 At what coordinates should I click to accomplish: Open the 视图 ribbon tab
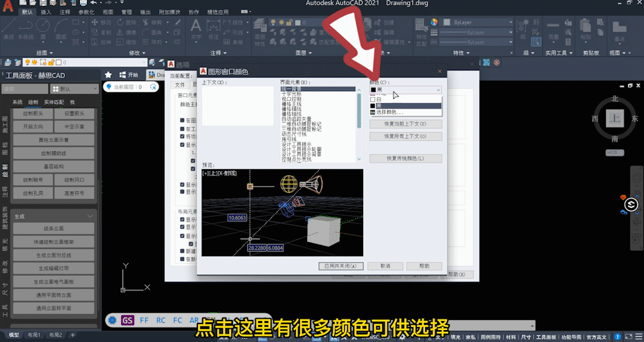click(x=107, y=13)
